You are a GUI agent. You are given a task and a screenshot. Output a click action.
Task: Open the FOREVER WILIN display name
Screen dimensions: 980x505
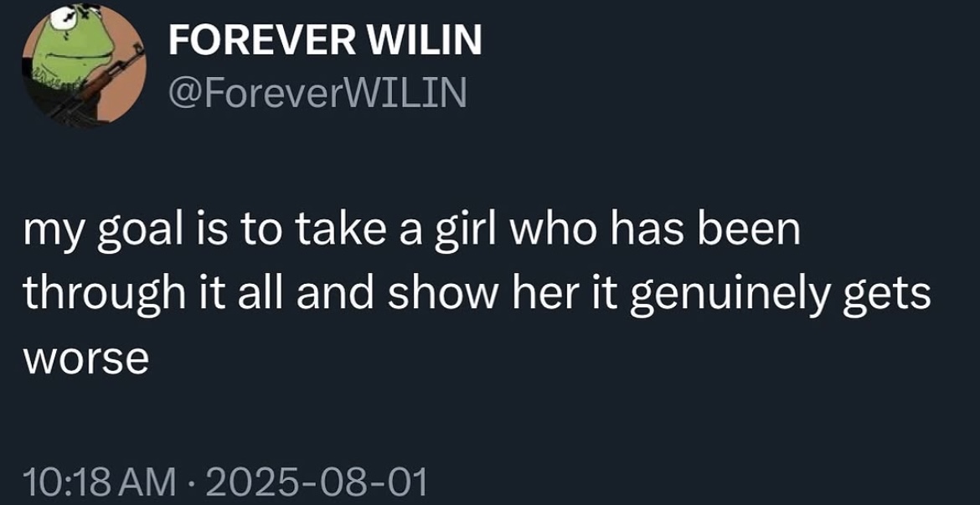coord(325,40)
